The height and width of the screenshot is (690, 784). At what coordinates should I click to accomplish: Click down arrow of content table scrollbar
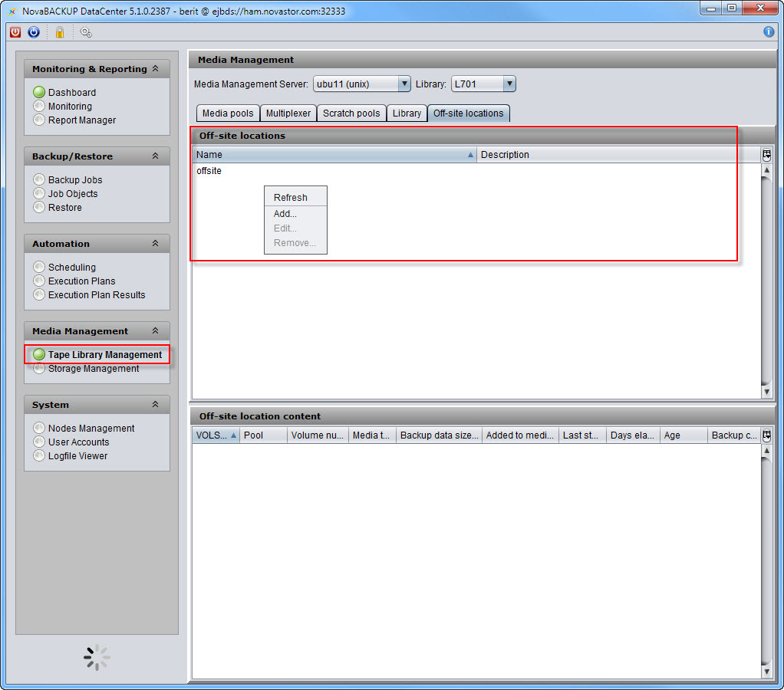(766, 672)
